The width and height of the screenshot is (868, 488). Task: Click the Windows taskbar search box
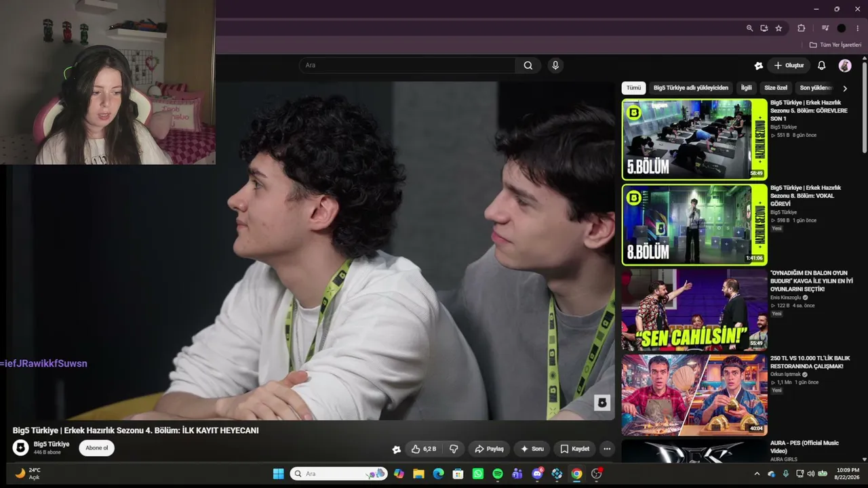339,474
